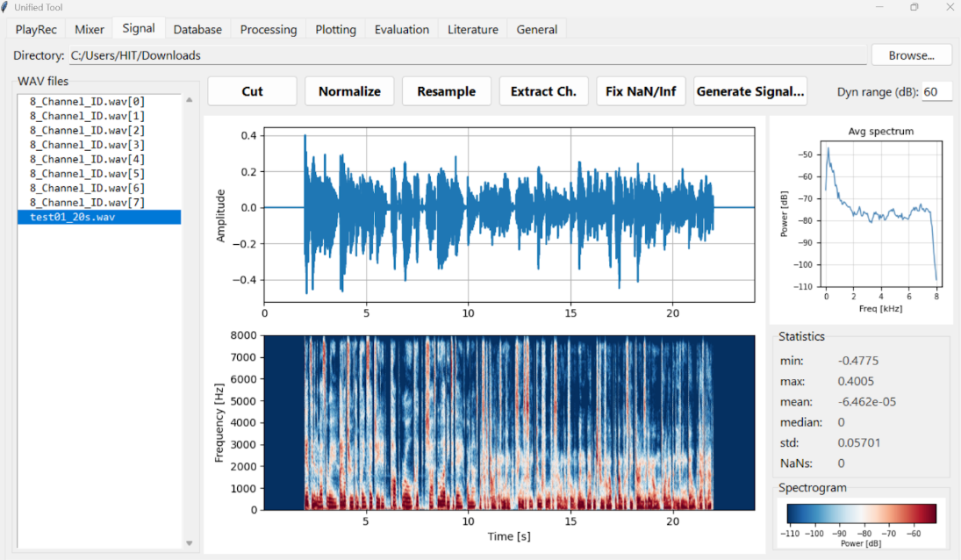Select 8_Channel_ID.wav[0] in WAV files
The height and width of the screenshot is (560, 961).
pyautogui.click(x=99, y=101)
